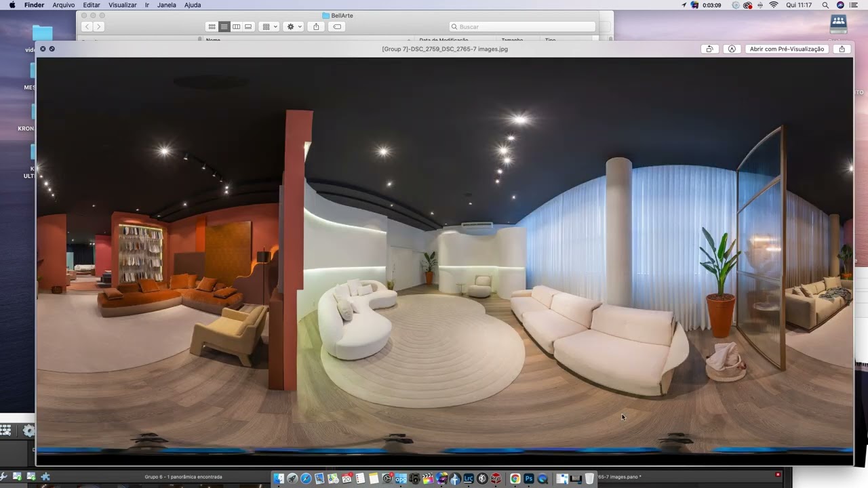Click Abrir com Pré-Visualização button
Viewport: 868px width, 488px height.
787,49
